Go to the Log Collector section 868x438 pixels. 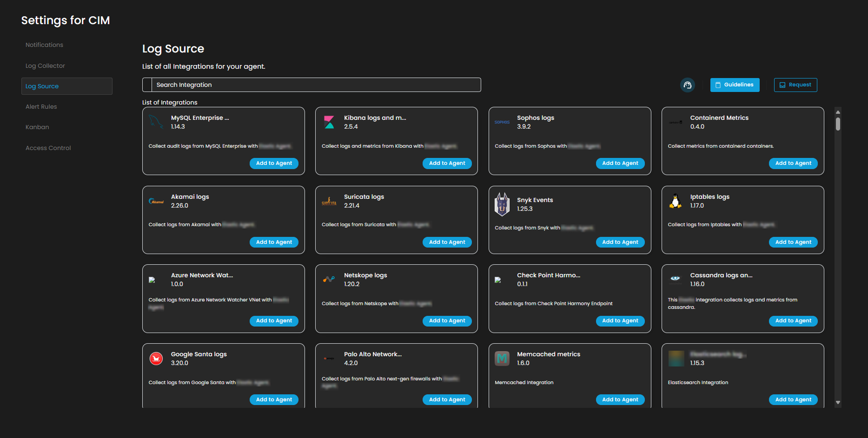(x=45, y=66)
